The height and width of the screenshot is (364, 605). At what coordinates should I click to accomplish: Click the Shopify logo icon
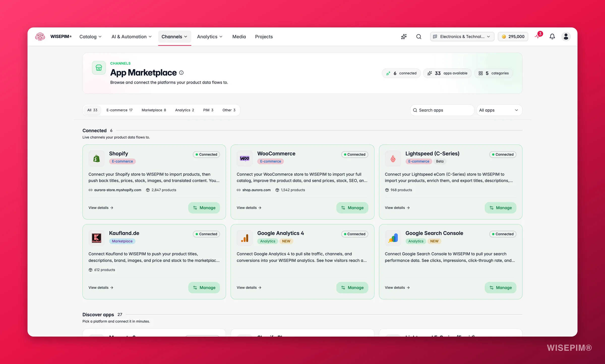[x=97, y=158]
